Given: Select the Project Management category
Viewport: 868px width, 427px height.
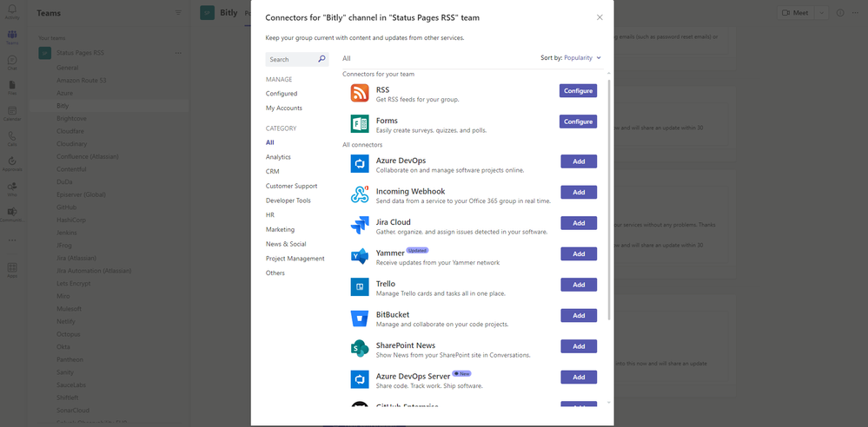Looking at the screenshot, I should 295,259.
